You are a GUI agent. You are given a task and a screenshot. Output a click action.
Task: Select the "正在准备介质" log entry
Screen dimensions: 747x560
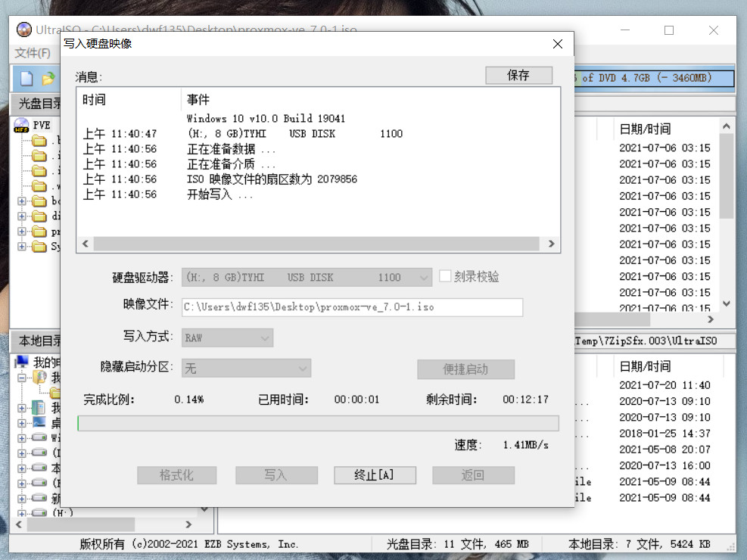coord(231,165)
